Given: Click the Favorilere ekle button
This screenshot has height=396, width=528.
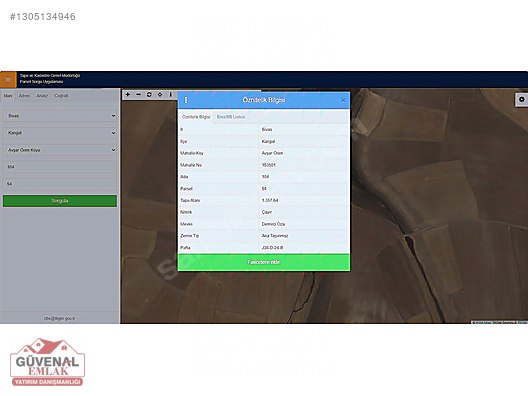Looking at the screenshot, I should 264,262.
